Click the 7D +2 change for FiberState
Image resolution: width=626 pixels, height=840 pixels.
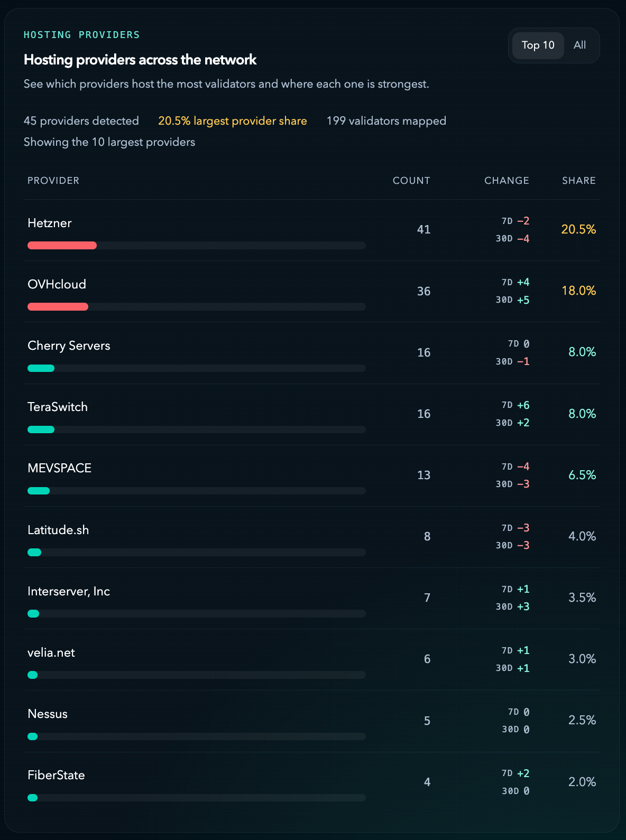point(515,773)
